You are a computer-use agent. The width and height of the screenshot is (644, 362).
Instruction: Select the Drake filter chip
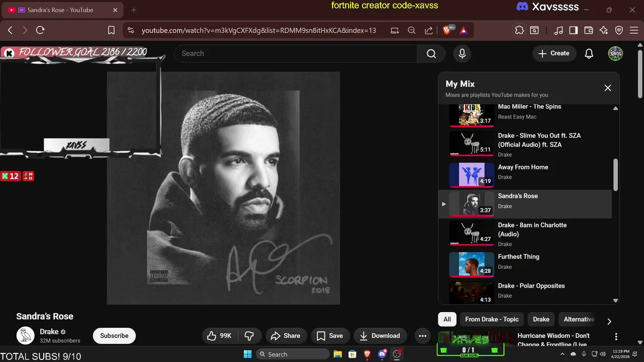point(541,319)
